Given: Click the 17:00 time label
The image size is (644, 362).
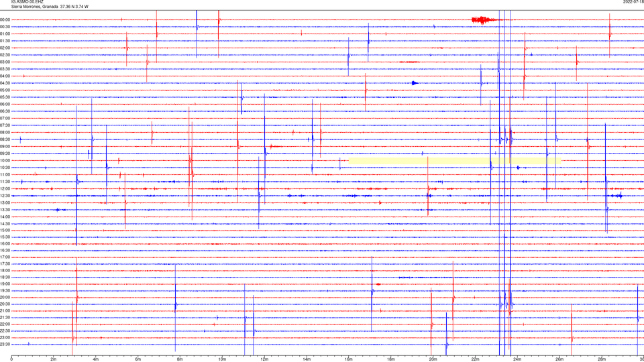Looking at the screenshot, I should point(5,257).
